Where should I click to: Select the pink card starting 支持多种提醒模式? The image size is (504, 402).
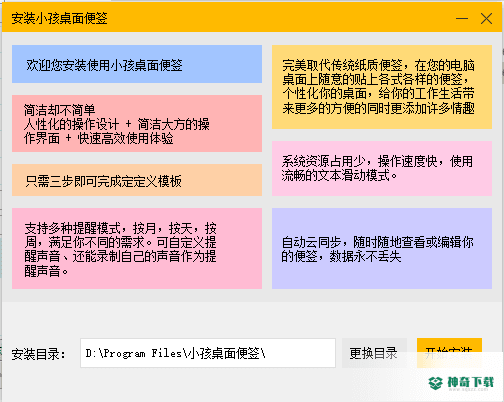137,248
